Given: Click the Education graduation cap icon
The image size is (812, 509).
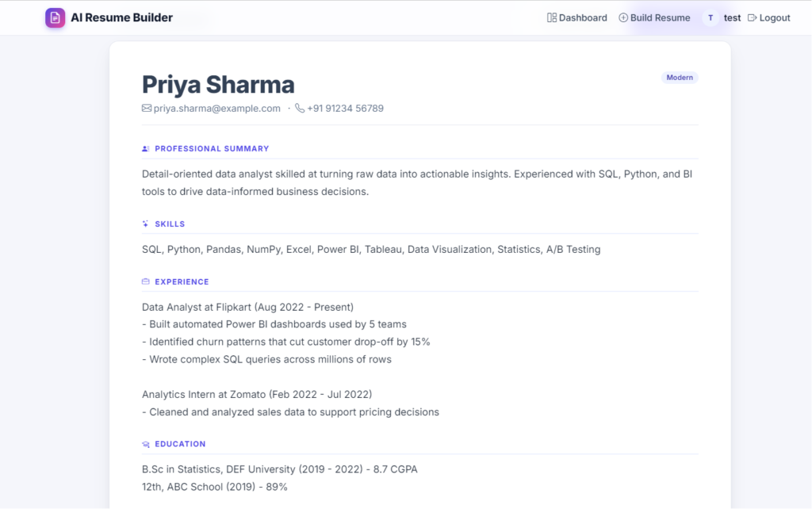Looking at the screenshot, I should click(x=146, y=444).
